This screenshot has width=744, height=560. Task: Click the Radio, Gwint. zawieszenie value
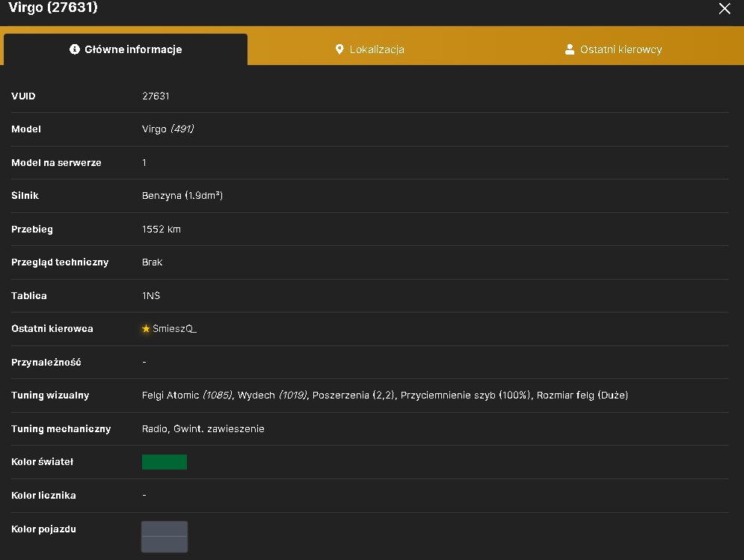coord(203,429)
